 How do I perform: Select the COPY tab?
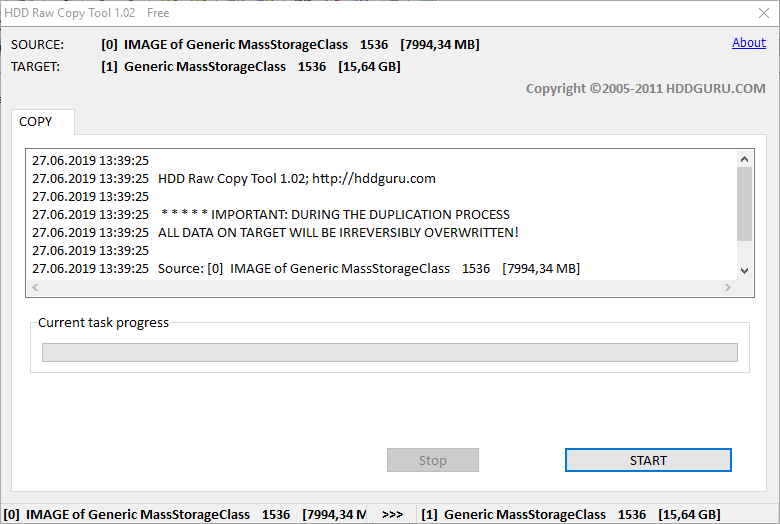(x=36, y=122)
